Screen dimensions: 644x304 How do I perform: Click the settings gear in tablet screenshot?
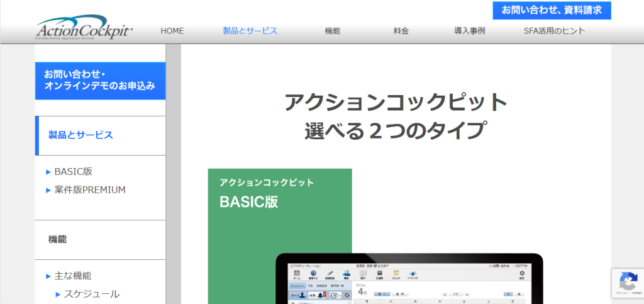tap(522, 274)
